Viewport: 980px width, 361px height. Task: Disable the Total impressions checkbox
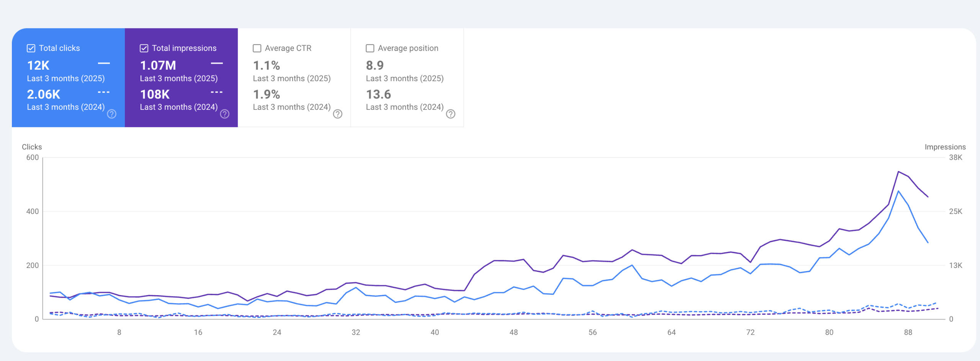144,48
